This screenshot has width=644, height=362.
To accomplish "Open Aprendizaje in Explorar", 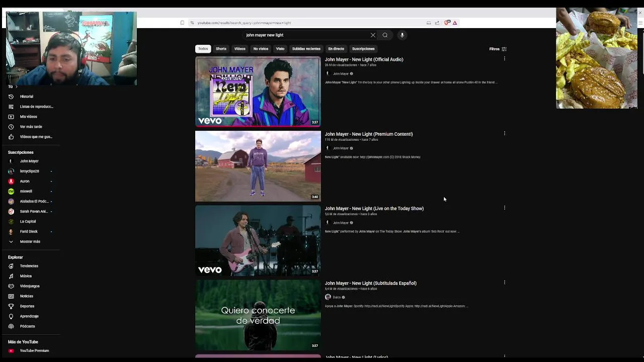I will (x=30, y=316).
